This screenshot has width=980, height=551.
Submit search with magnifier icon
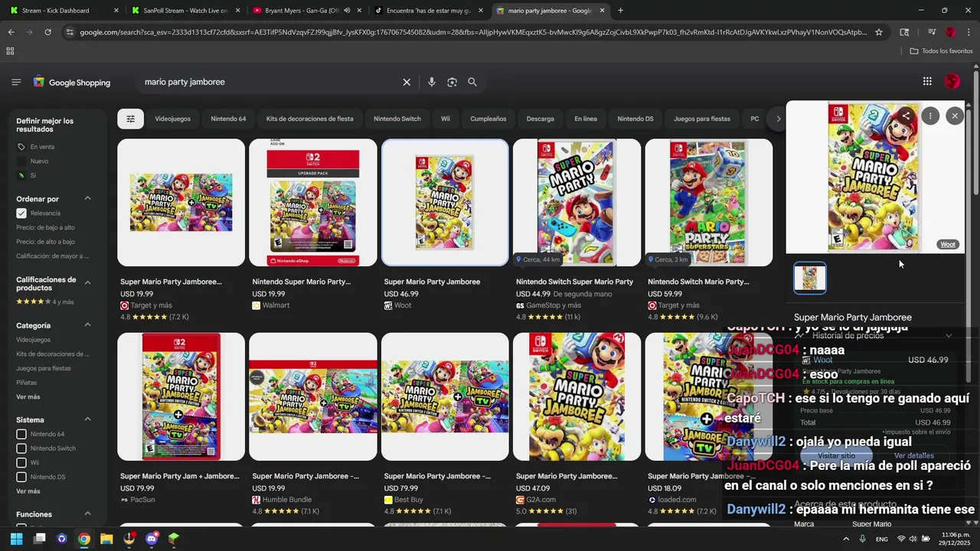tap(472, 82)
